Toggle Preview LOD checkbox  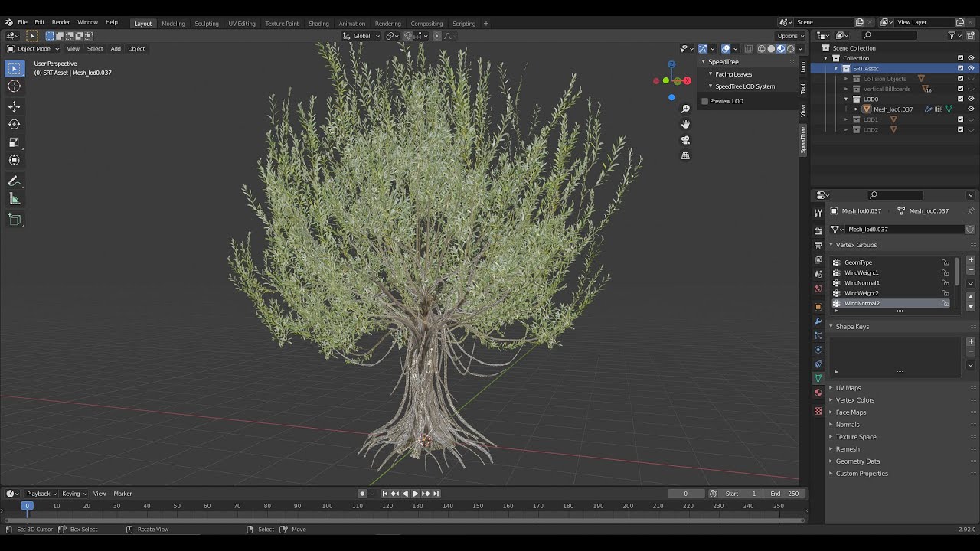coord(704,100)
